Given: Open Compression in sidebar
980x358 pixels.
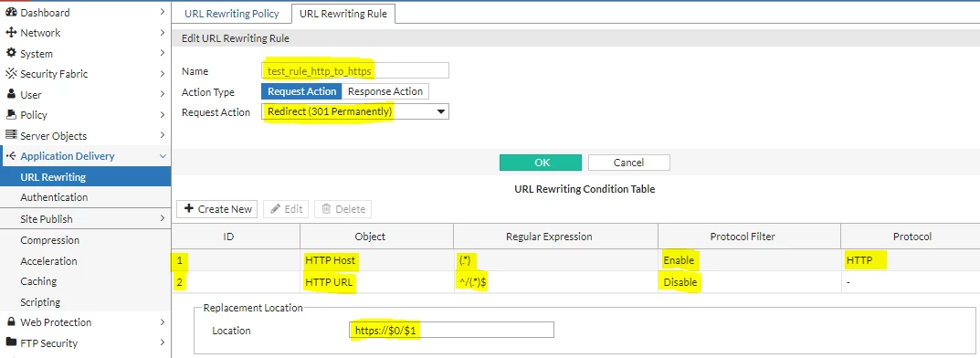Looking at the screenshot, I should tap(86, 240).
